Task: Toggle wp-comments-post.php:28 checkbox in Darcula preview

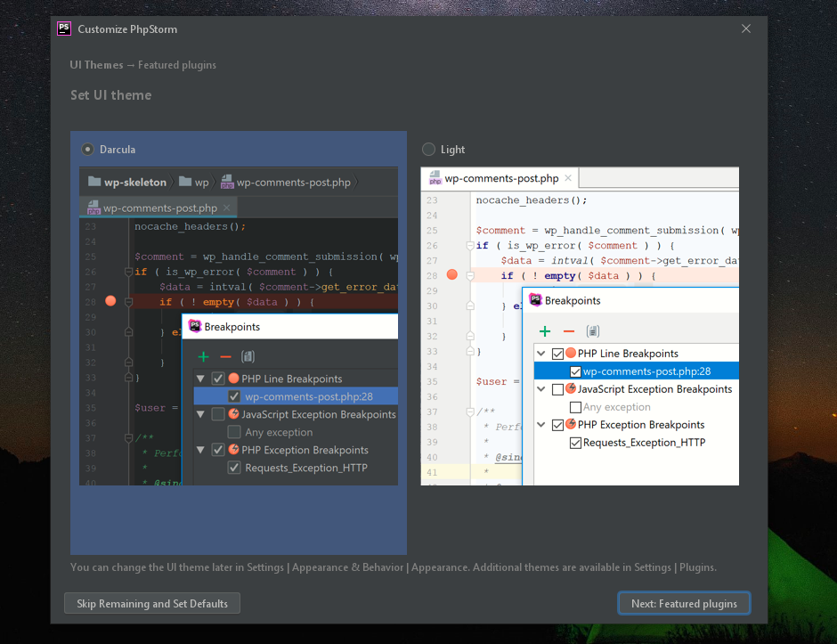Action: (234, 396)
